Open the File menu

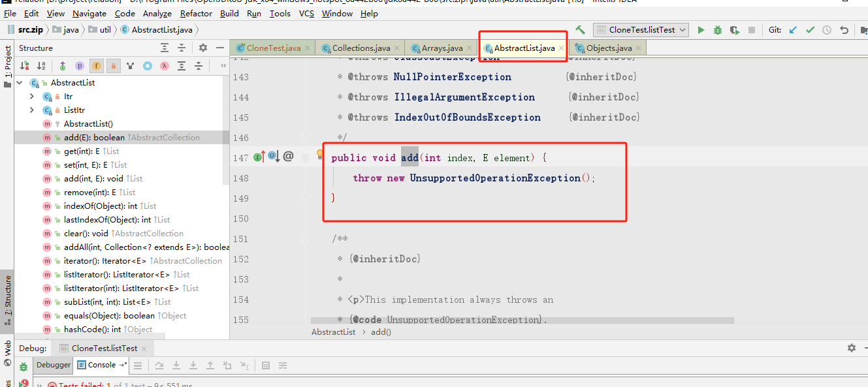click(10, 13)
